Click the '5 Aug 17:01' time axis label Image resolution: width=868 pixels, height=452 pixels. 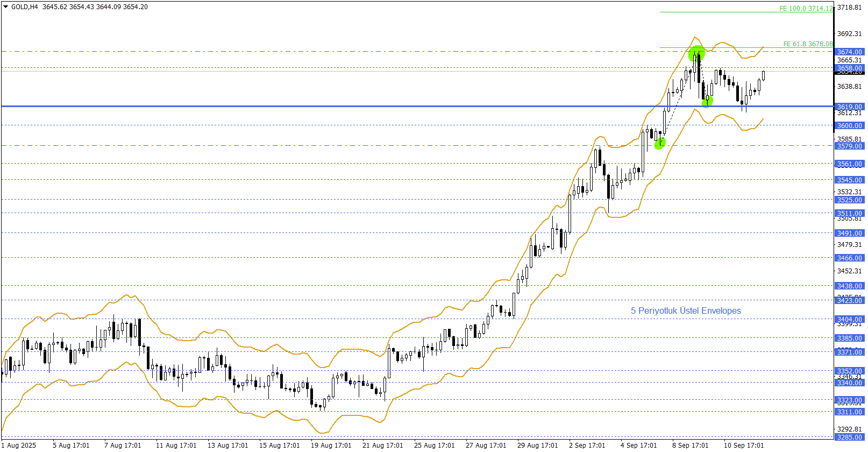point(71,446)
